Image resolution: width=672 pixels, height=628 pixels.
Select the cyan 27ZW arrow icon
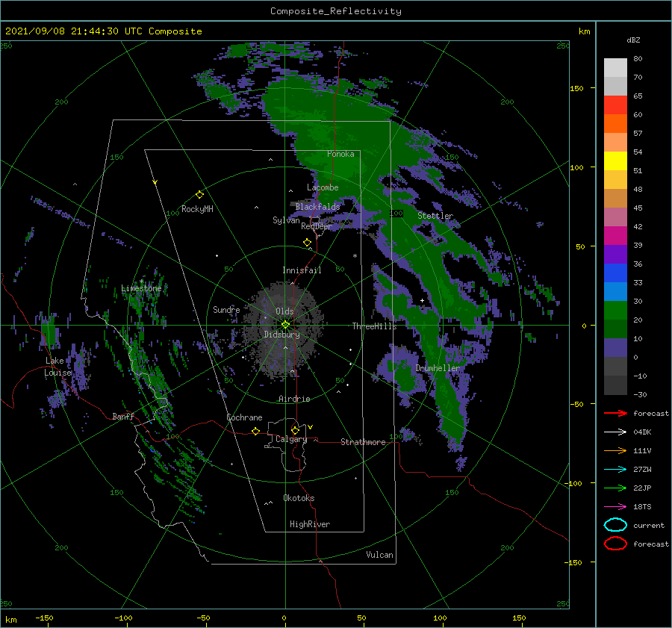(x=615, y=470)
